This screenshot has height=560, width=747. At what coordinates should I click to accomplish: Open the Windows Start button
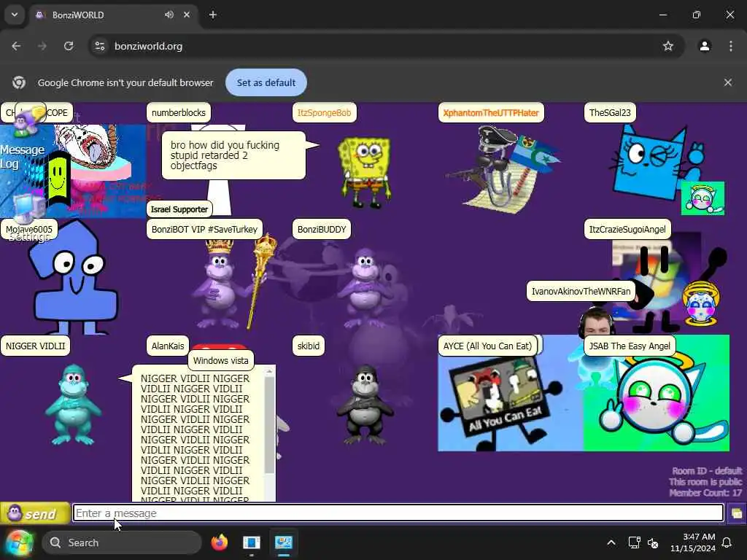coord(19,542)
